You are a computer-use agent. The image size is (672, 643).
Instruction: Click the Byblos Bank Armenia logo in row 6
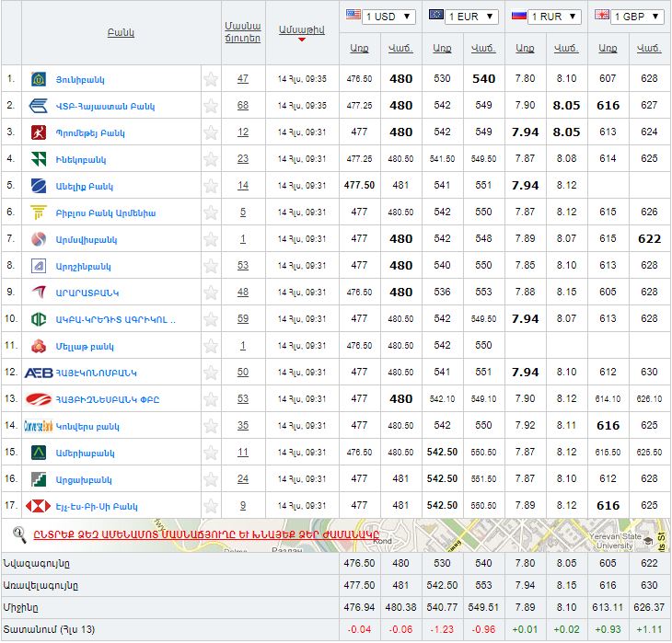coord(39,212)
